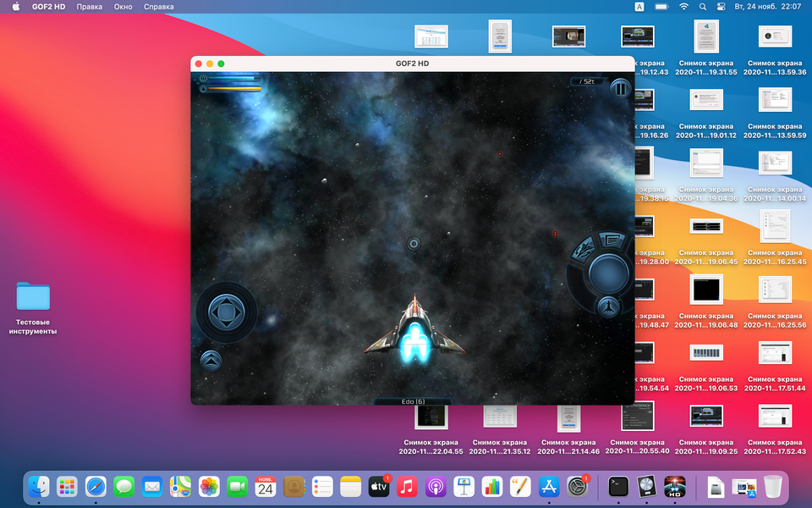Click the Edo (6) system label

pos(413,401)
